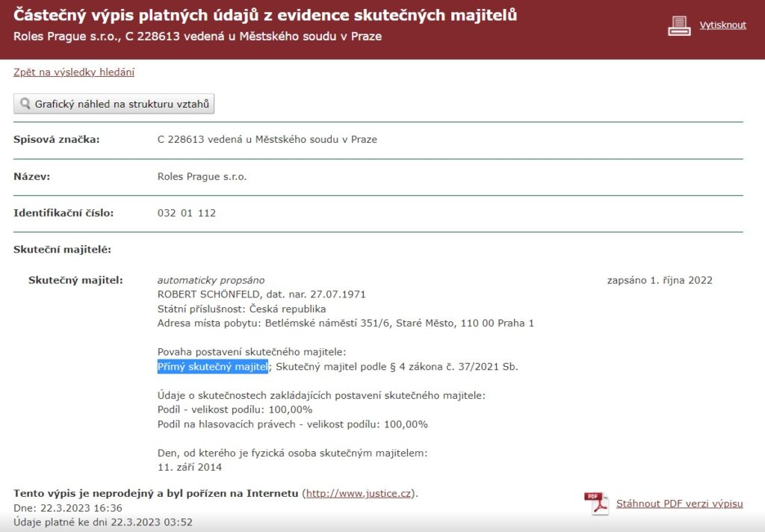765x532 pixels.
Task: Click the Skuteční majitelé section heading
Action: click(x=62, y=250)
